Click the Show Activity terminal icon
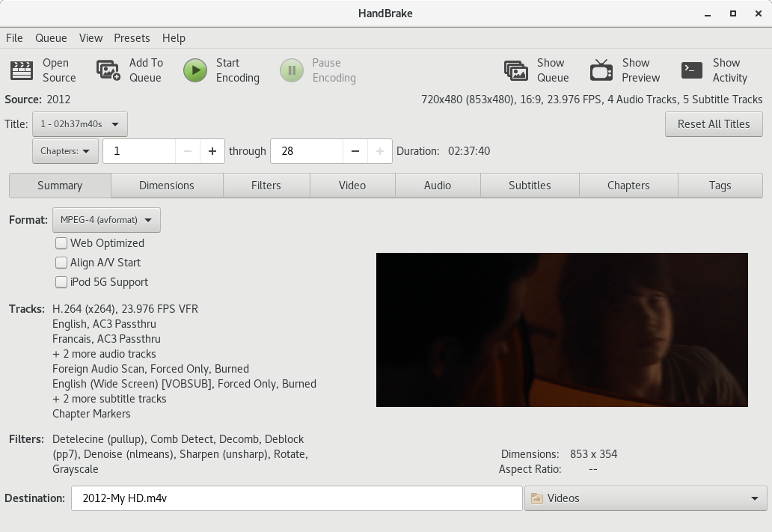 692,70
